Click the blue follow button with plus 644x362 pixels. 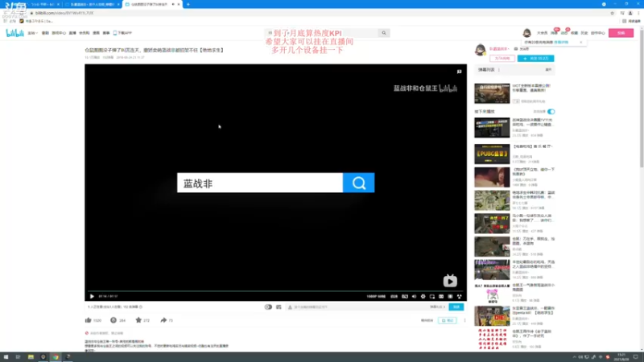tap(535, 58)
